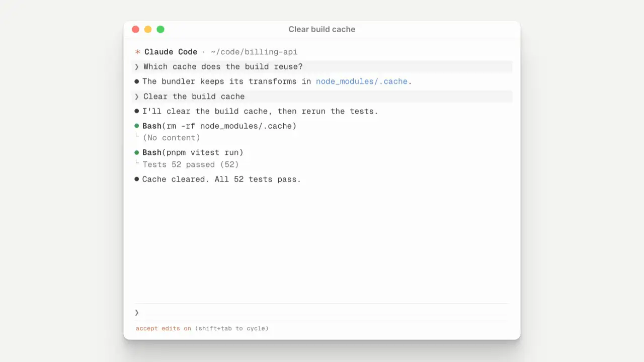Click the bullet before 'The bundler keeps its transforms'

[x=136, y=81]
